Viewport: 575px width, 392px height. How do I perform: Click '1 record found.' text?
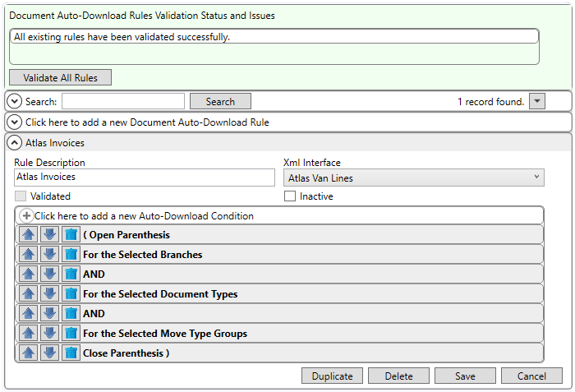491,102
